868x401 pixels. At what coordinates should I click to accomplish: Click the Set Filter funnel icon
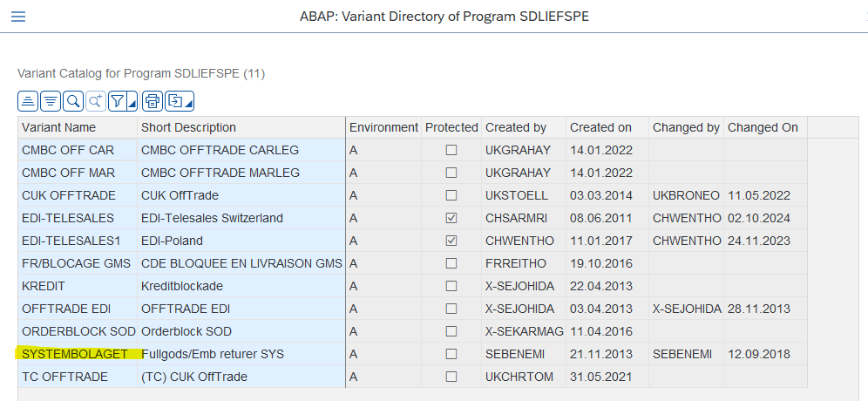coord(118,100)
